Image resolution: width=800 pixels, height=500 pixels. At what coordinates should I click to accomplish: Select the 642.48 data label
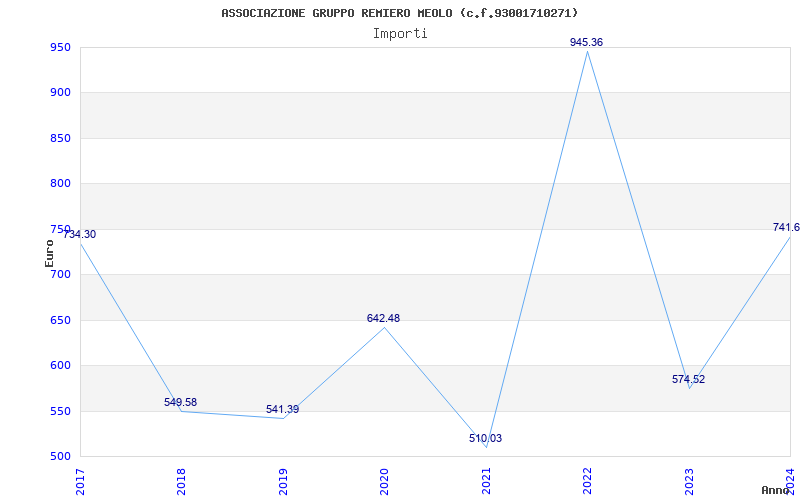[x=383, y=319]
